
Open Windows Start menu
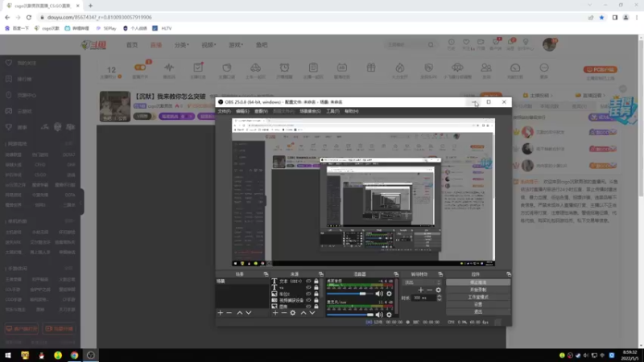coord(8,356)
